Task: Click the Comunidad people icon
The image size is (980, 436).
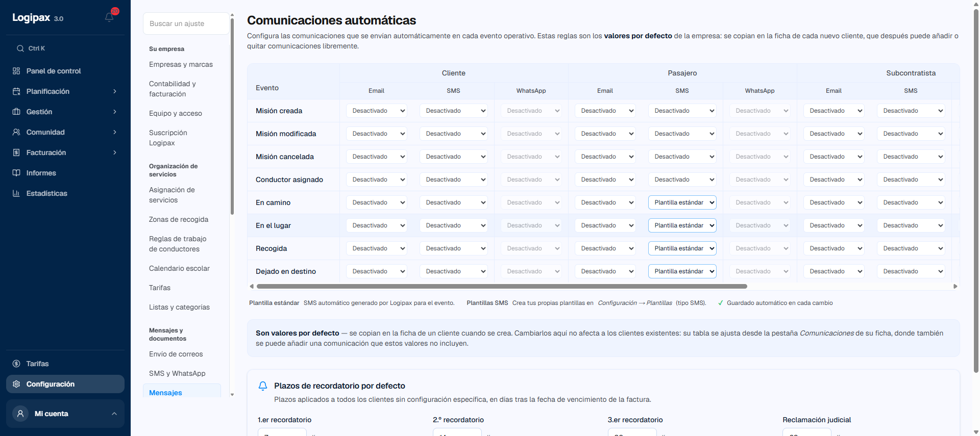Action: tap(16, 132)
